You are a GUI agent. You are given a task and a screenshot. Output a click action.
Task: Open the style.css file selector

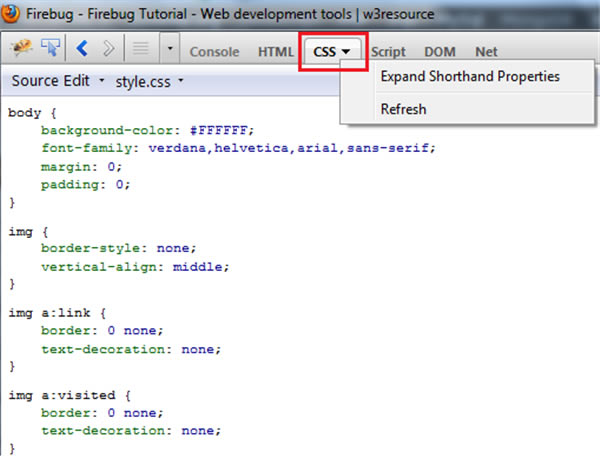[150, 81]
